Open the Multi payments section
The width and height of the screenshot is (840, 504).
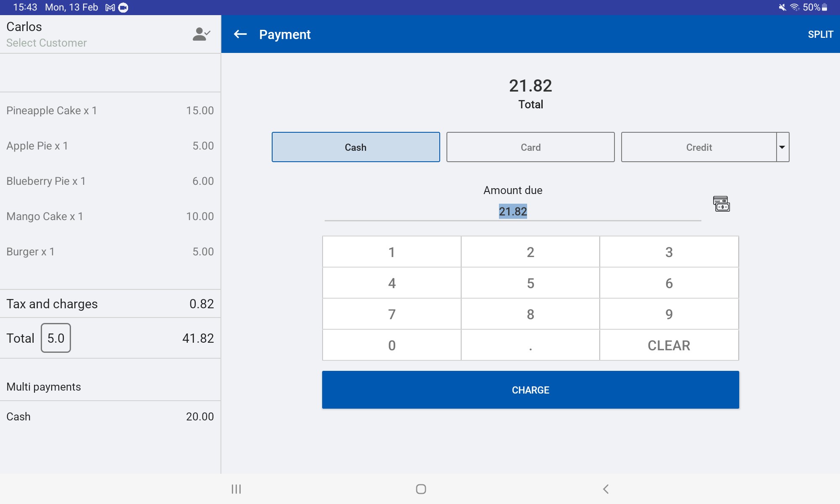point(44,387)
